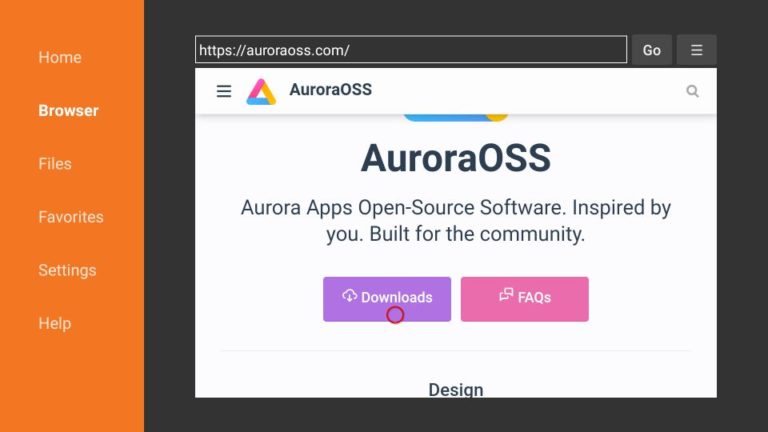The image size is (768, 432).
Task: Click the purple Downloads button
Action: click(387, 299)
